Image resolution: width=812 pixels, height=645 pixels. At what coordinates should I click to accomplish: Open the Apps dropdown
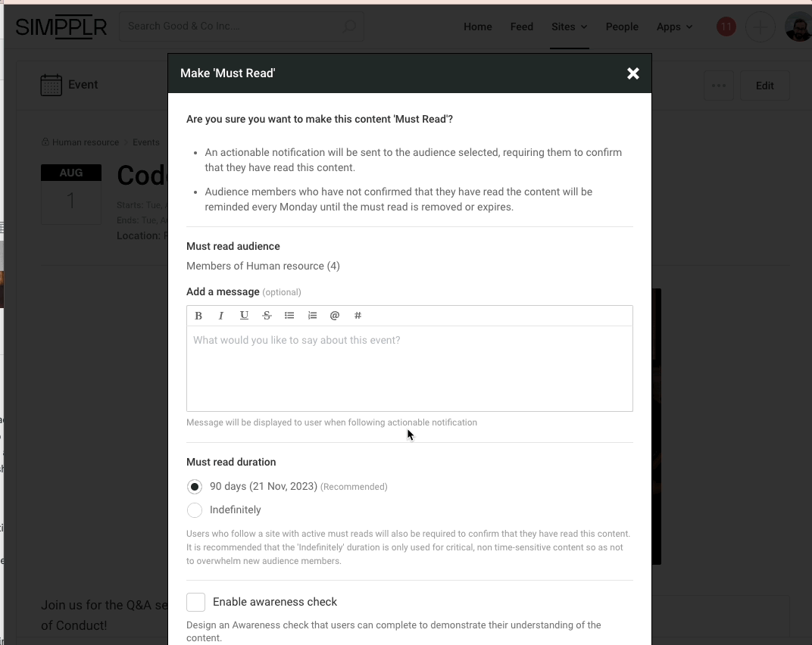point(673,26)
